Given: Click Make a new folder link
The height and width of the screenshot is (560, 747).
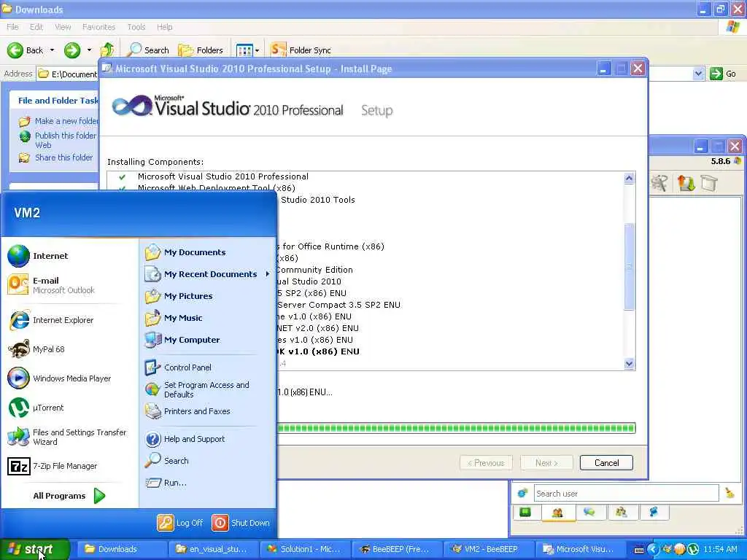Looking at the screenshot, I should click(x=66, y=121).
